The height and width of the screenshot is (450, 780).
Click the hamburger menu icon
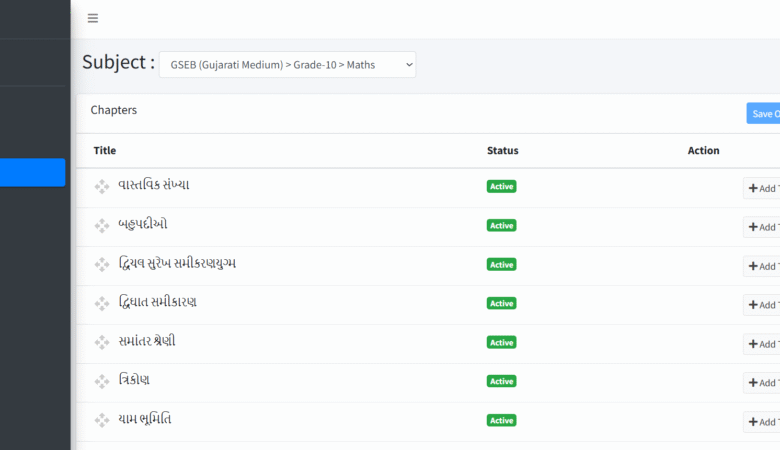(x=93, y=18)
